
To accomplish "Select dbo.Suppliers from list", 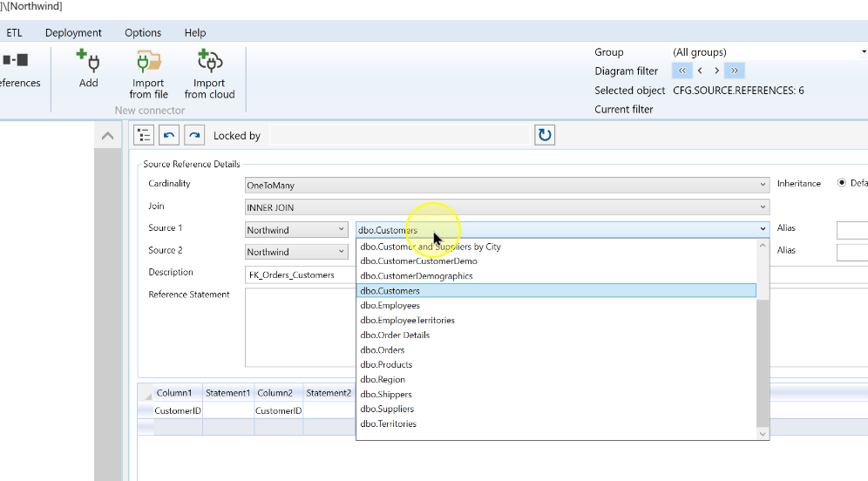I will point(556,409).
